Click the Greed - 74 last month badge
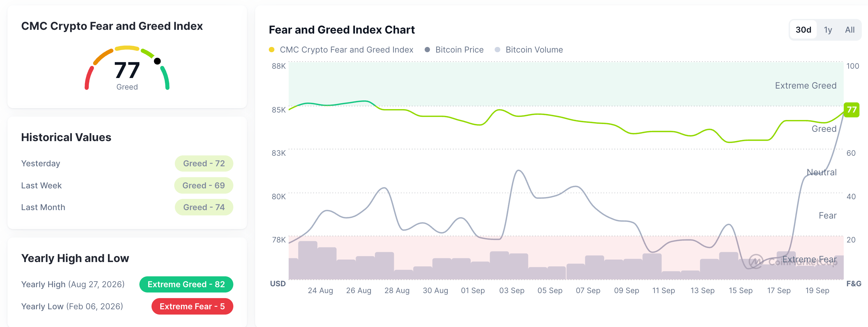The height and width of the screenshot is (327, 868). [x=204, y=207]
